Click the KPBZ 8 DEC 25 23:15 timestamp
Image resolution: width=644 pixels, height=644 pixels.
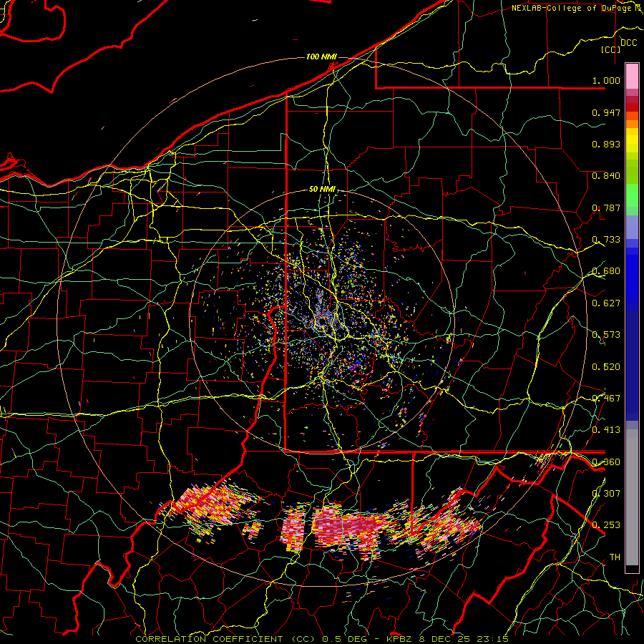coord(447,639)
